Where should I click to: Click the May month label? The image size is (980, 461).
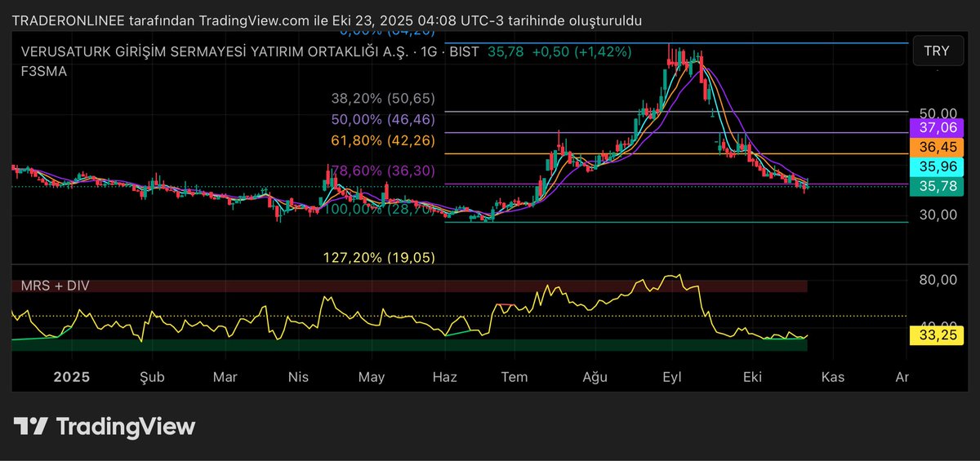(x=372, y=377)
